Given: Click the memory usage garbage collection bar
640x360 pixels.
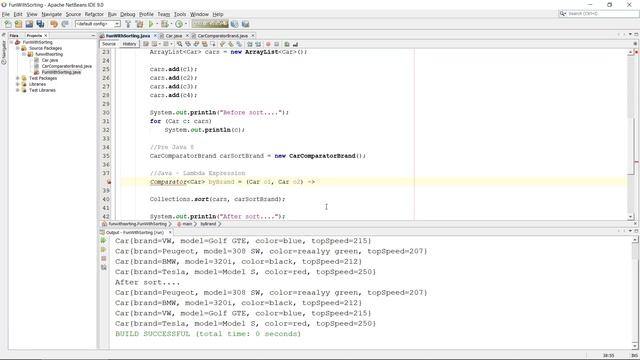Looking at the screenshot, I should click(210, 24).
